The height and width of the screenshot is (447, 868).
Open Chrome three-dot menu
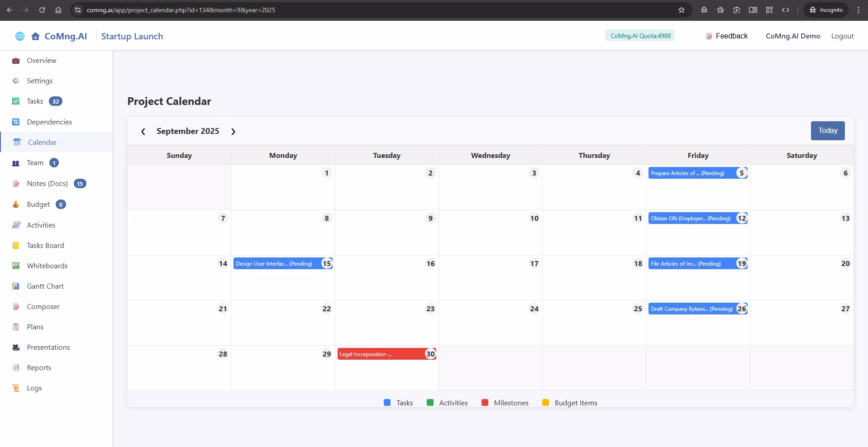[858, 10]
